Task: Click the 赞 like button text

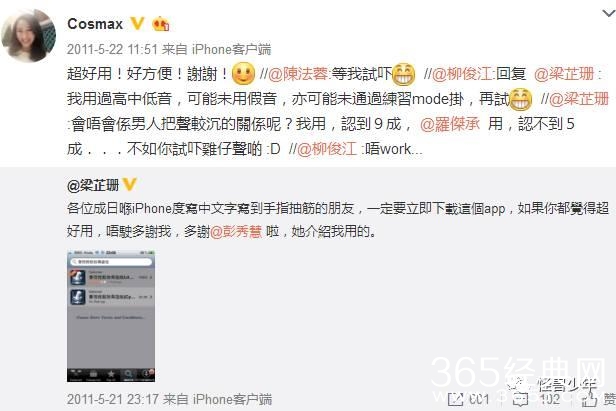Action: point(609,400)
